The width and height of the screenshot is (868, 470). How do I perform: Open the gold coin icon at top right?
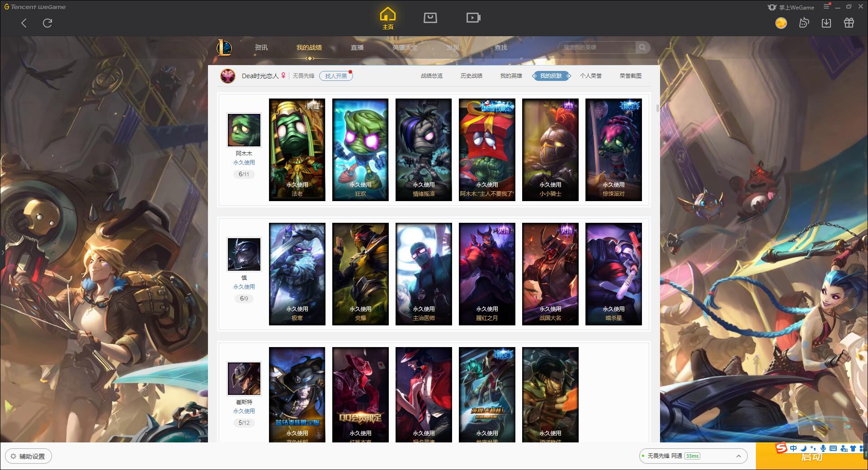click(x=781, y=23)
